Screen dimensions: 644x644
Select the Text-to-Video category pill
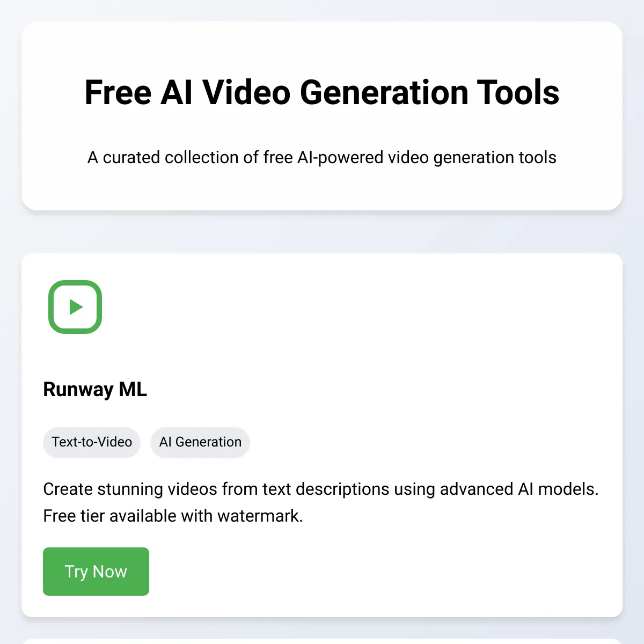point(92,442)
